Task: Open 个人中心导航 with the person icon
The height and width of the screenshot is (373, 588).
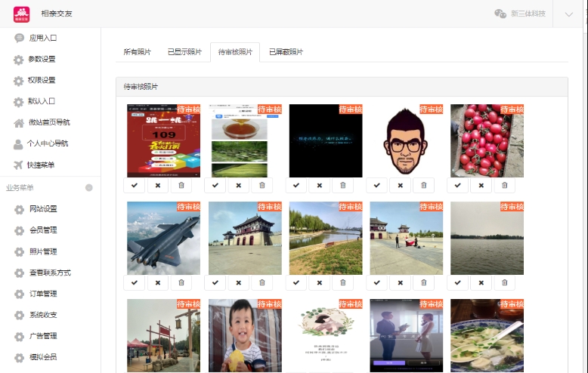Action: [x=48, y=143]
